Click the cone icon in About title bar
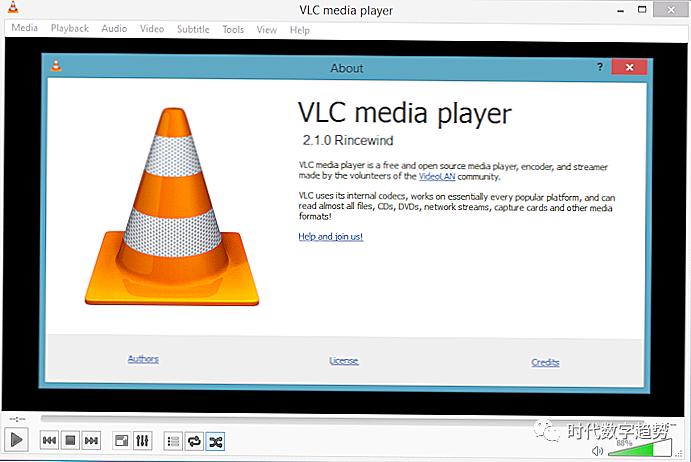The width and height of the screenshot is (691, 462). [x=56, y=65]
